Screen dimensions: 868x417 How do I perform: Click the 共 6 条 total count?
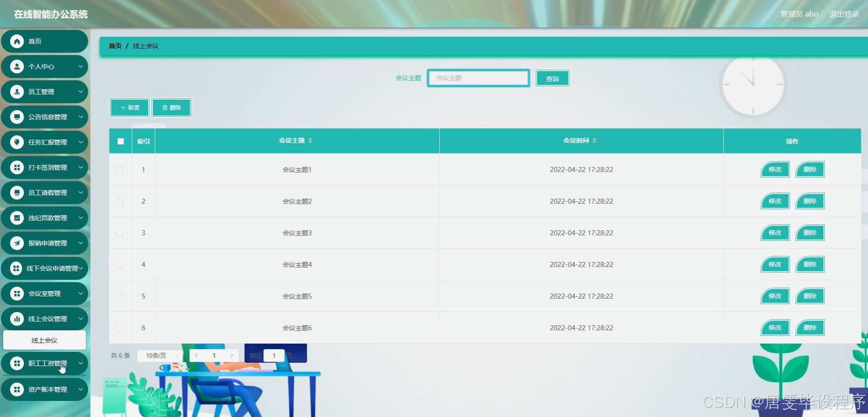121,356
